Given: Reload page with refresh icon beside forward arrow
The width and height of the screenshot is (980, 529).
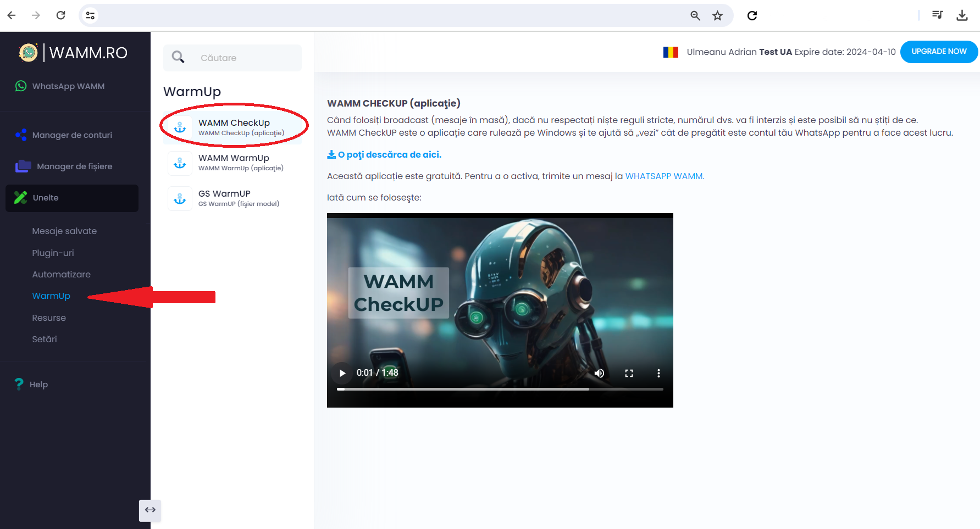Looking at the screenshot, I should pyautogui.click(x=61, y=15).
